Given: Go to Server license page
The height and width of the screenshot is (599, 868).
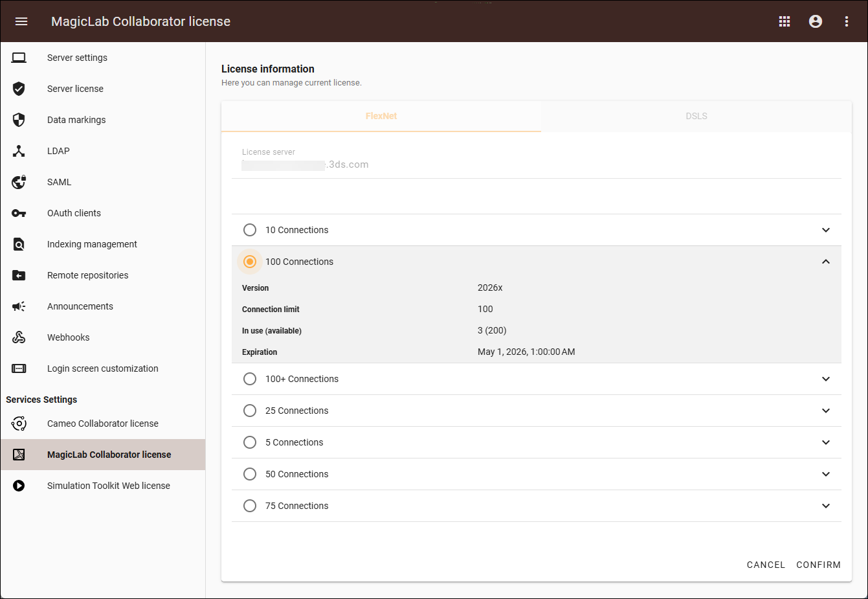Looking at the screenshot, I should [75, 89].
